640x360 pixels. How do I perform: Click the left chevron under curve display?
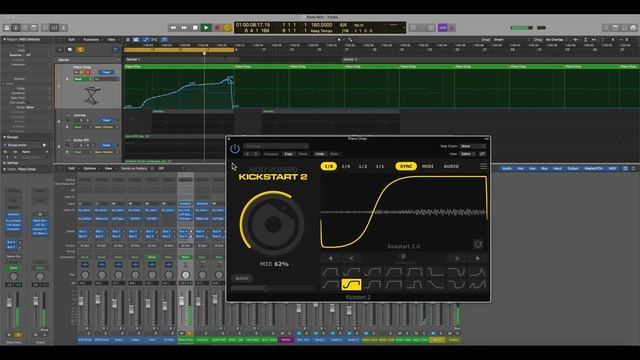pos(351,258)
